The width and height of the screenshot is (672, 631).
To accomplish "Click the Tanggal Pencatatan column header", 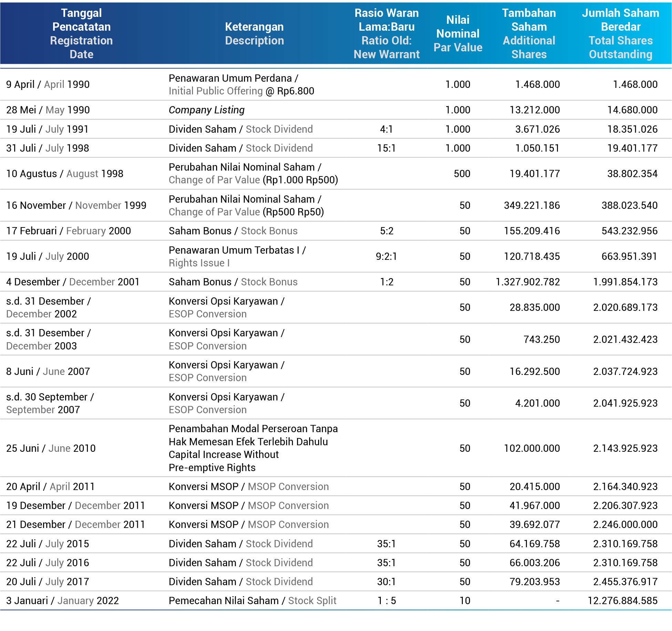I will (x=81, y=33).
